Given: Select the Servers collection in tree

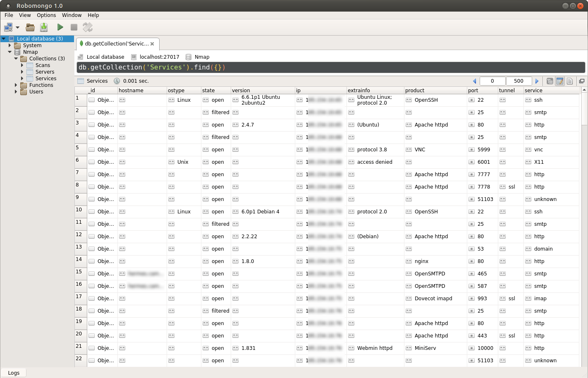Looking at the screenshot, I should pos(45,72).
